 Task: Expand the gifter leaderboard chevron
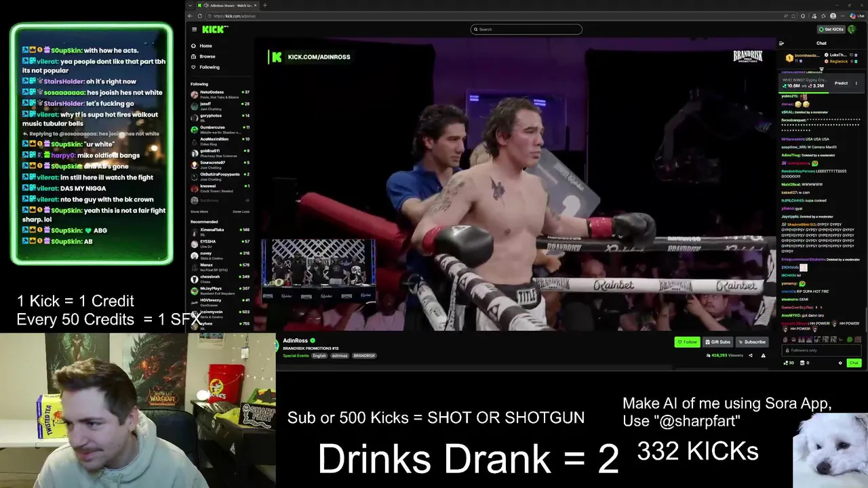[x=821, y=69]
